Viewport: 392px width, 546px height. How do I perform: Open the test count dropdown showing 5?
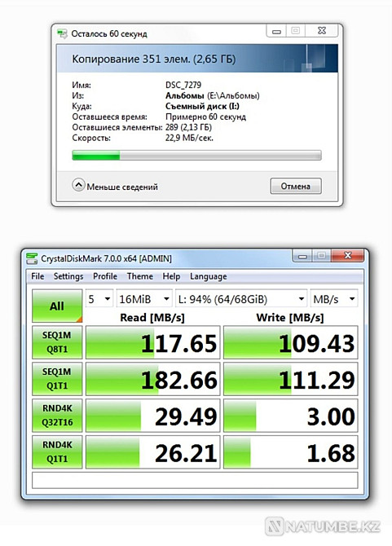click(99, 299)
